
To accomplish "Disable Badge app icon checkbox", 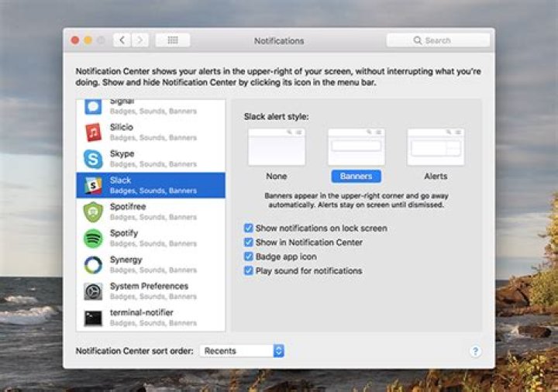I will tap(249, 256).
